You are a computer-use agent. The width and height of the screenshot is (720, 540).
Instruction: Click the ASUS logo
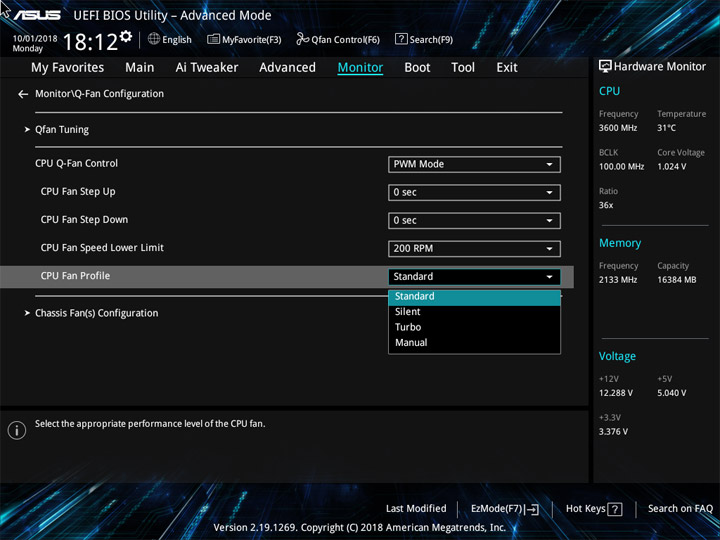(x=37, y=15)
